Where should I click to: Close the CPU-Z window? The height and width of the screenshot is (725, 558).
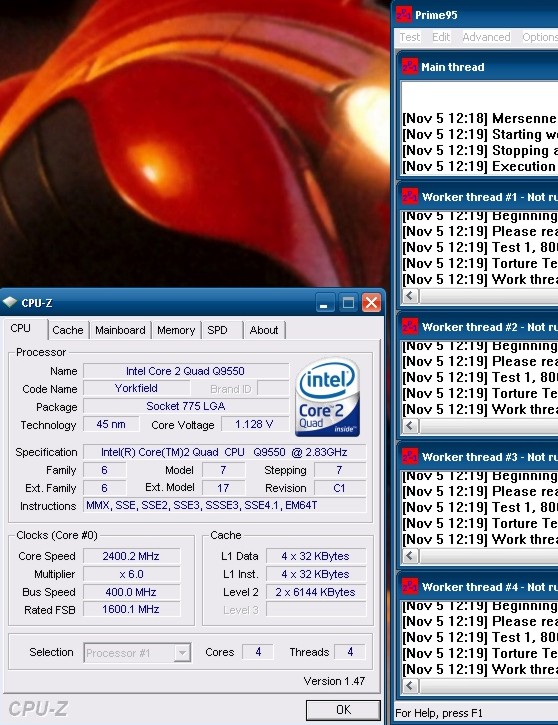point(371,303)
